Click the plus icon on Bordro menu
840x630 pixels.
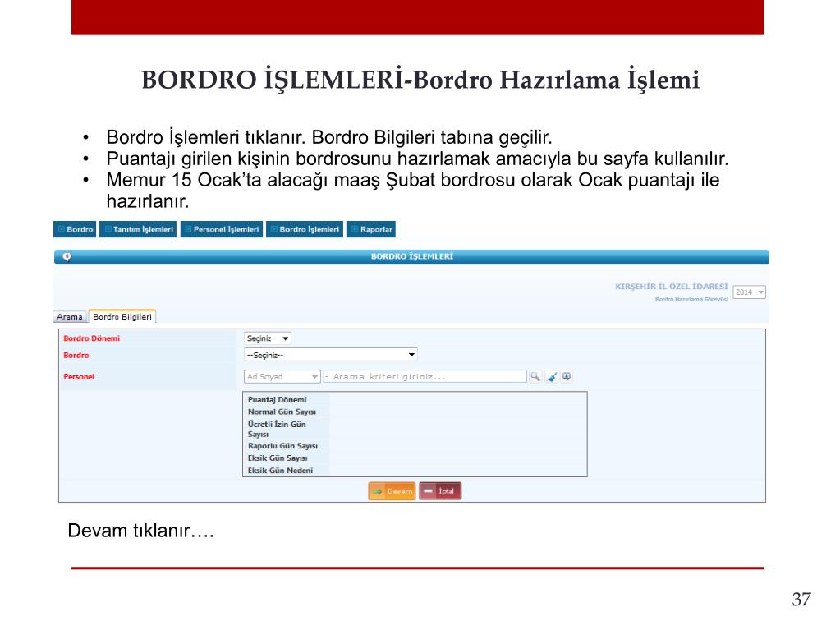(x=61, y=229)
